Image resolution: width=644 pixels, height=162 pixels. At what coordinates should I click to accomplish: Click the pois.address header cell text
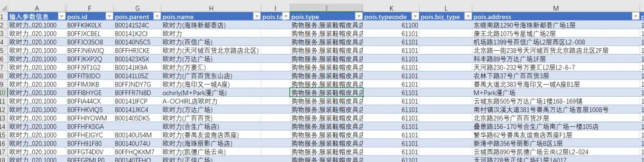tap(492, 17)
